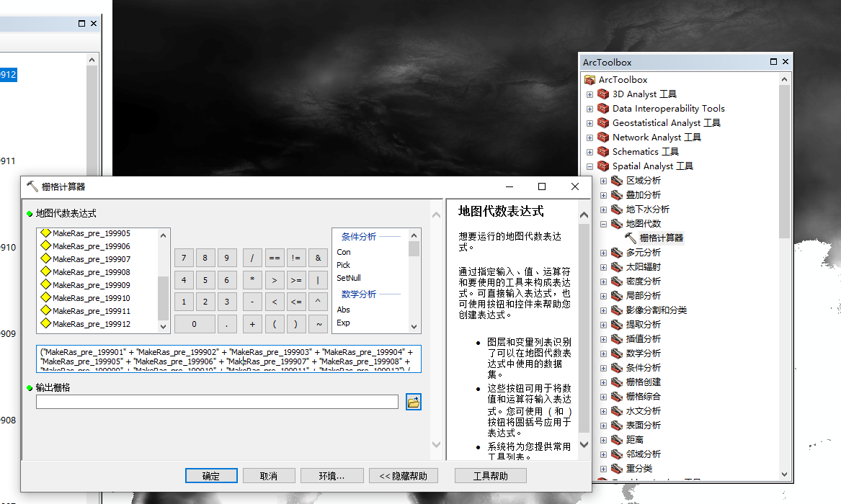Select the MakeRas_pre_199907 layer icon
Image resolution: width=841 pixels, height=504 pixels.
coord(46,259)
